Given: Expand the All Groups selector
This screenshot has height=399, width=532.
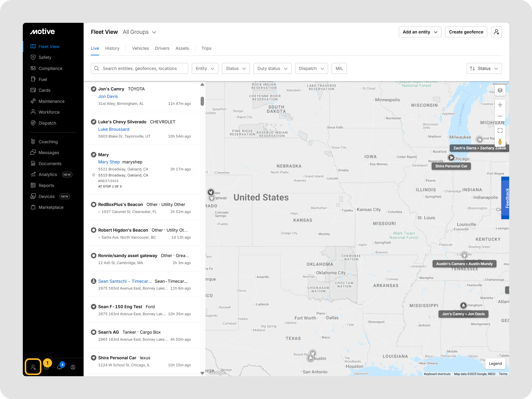Looking at the screenshot, I should click(139, 32).
